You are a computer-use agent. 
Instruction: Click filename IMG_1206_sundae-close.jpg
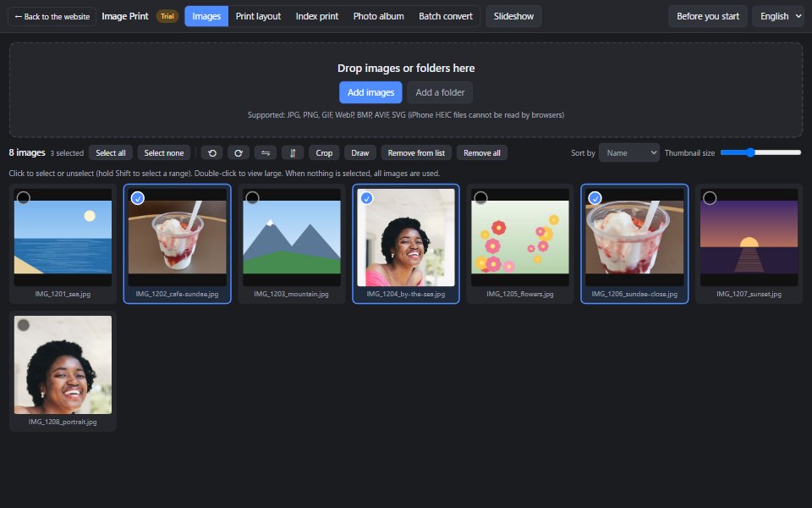[x=634, y=294]
